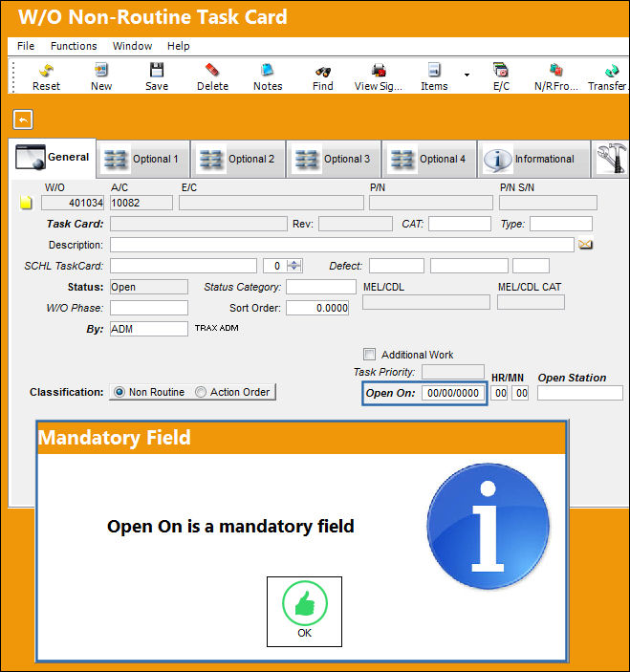Expand the Items dropdown arrow

(467, 75)
